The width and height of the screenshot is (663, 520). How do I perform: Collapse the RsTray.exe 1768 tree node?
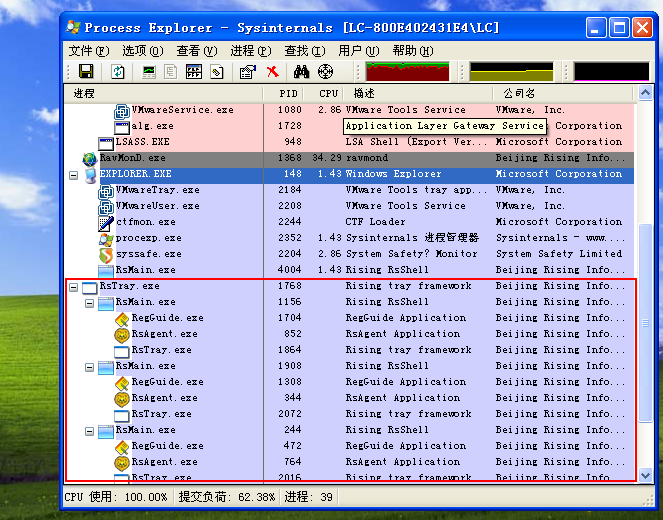(x=74, y=287)
